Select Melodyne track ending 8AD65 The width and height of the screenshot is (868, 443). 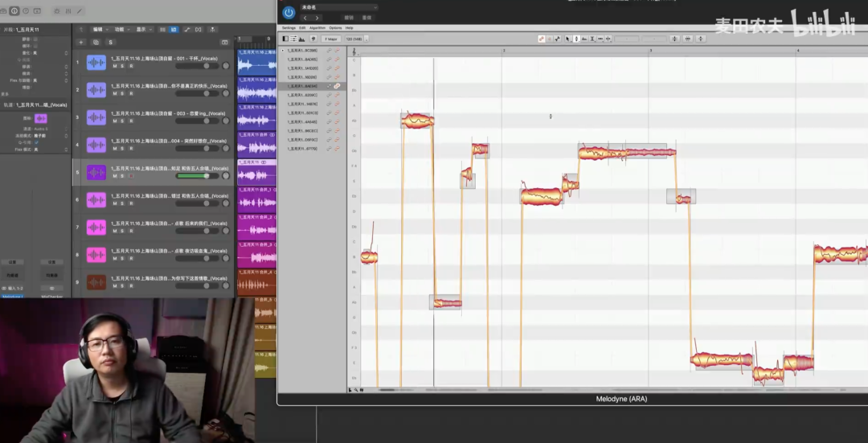(x=302, y=59)
